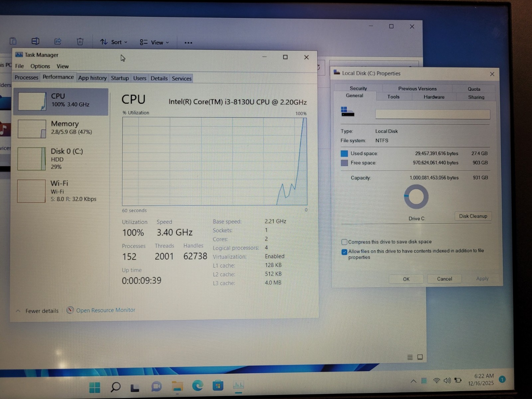Select the Disk 0 (C:) performance item
The height and width of the screenshot is (399, 532).
[61, 159]
